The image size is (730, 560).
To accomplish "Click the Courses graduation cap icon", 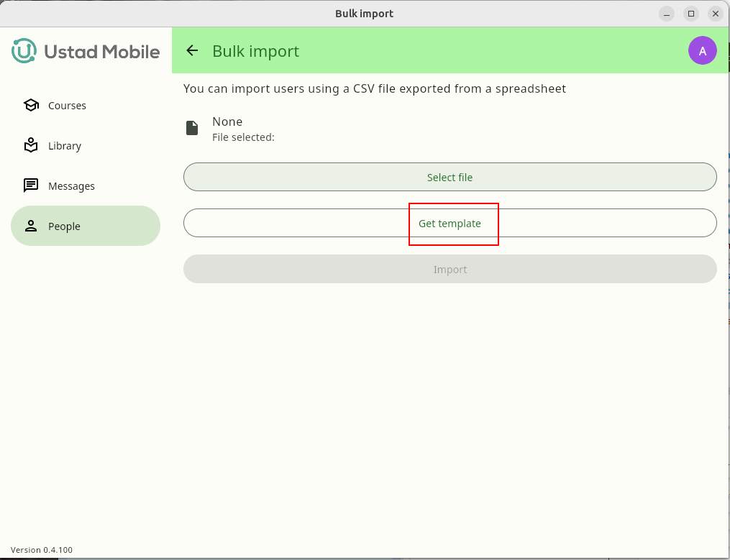I will pyautogui.click(x=31, y=106).
